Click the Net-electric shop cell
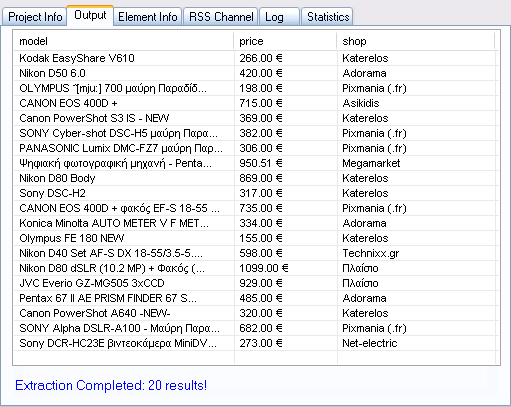The image size is (511, 407). pyautogui.click(x=416, y=343)
